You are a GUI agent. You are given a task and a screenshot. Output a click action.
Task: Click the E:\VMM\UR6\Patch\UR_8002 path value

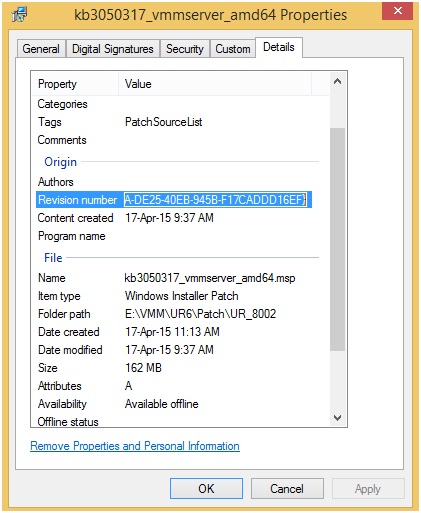pyautogui.click(x=200, y=314)
